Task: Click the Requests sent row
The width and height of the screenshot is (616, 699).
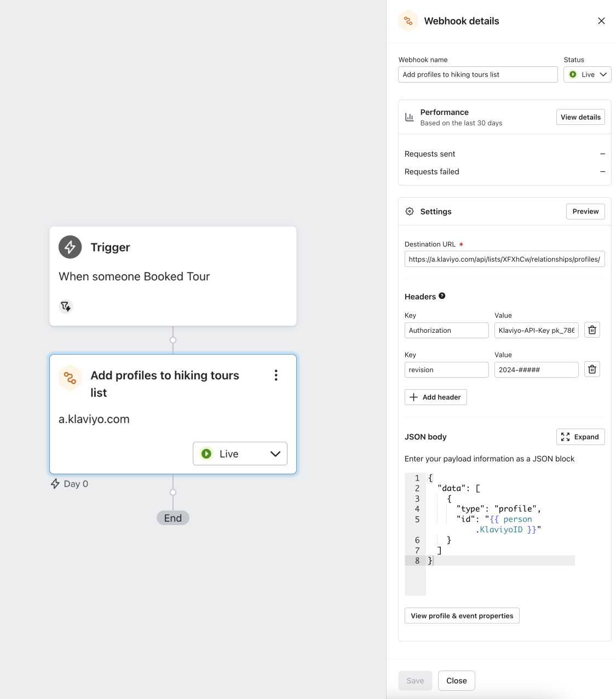Action: [504, 154]
